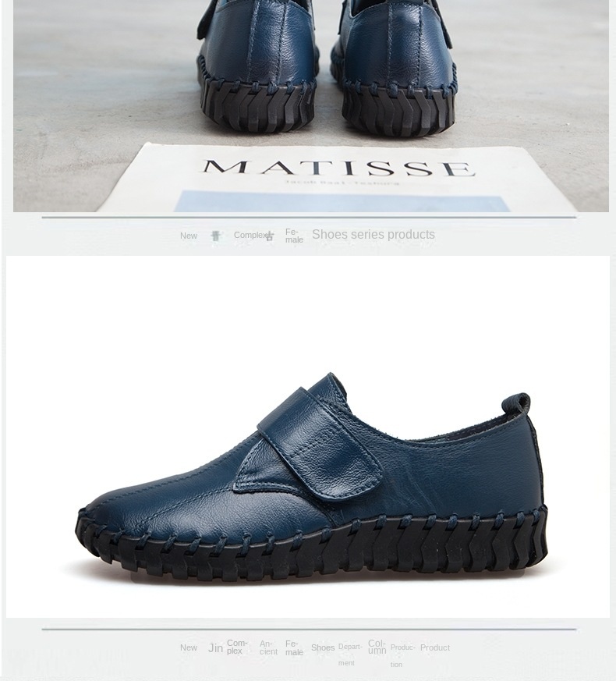This screenshot has width=616, height=681.
Task: Select the 'Jin' text in the bottom caption
Action: (x=215, y=648)
